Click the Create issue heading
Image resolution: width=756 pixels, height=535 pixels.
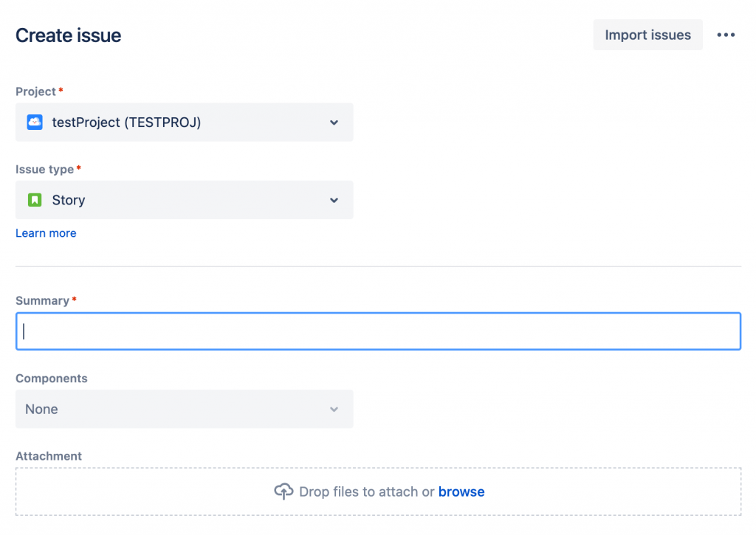68,35
